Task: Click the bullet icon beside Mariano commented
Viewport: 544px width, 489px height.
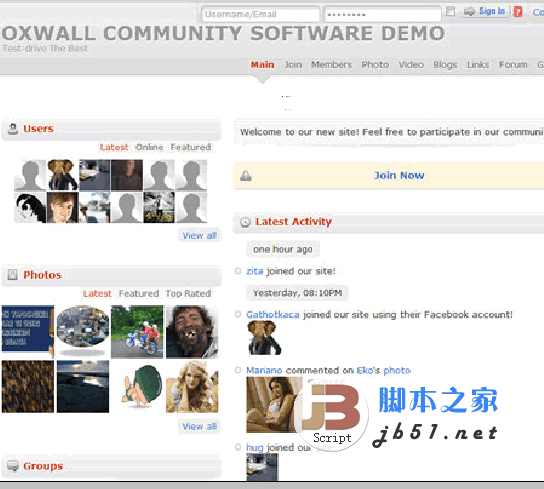Action: (238, 370)
